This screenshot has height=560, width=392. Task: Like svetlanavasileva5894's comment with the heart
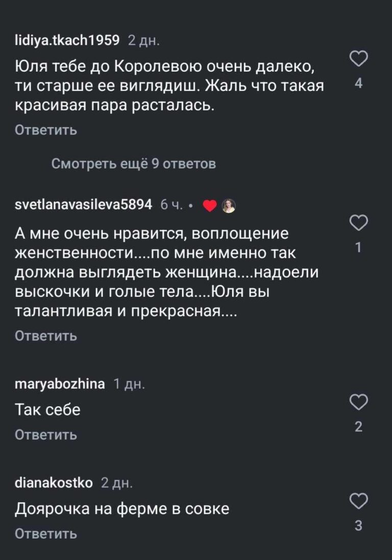[358, 223]
